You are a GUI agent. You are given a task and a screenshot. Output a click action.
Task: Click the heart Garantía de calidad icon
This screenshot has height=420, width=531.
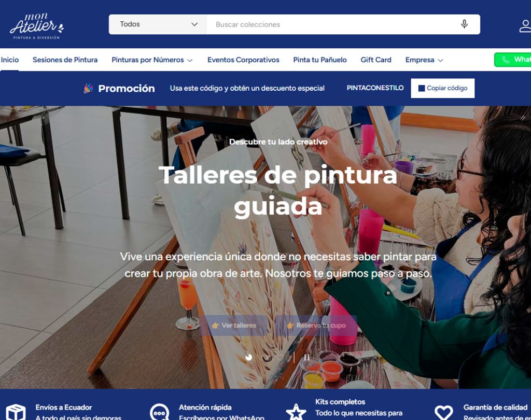click(444, 412)
